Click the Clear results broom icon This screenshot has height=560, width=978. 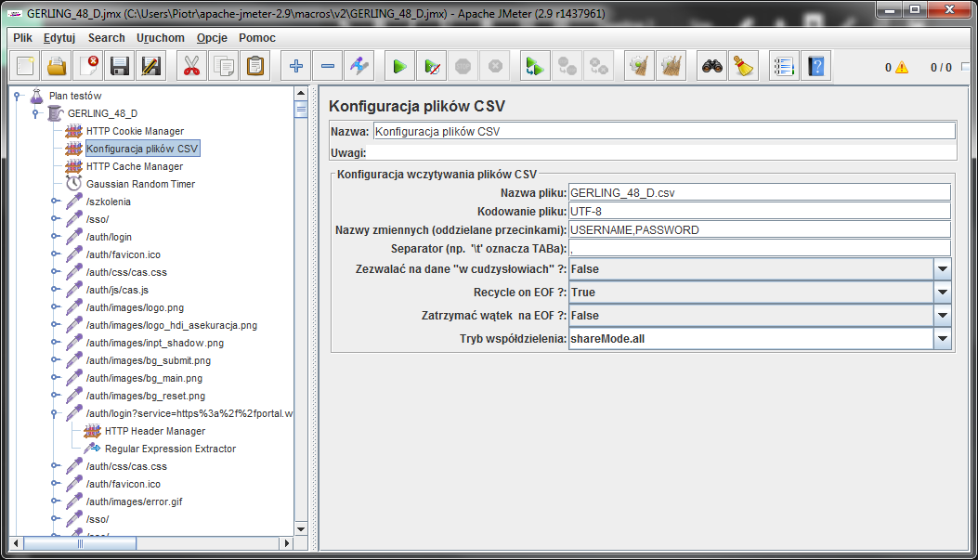639,66
